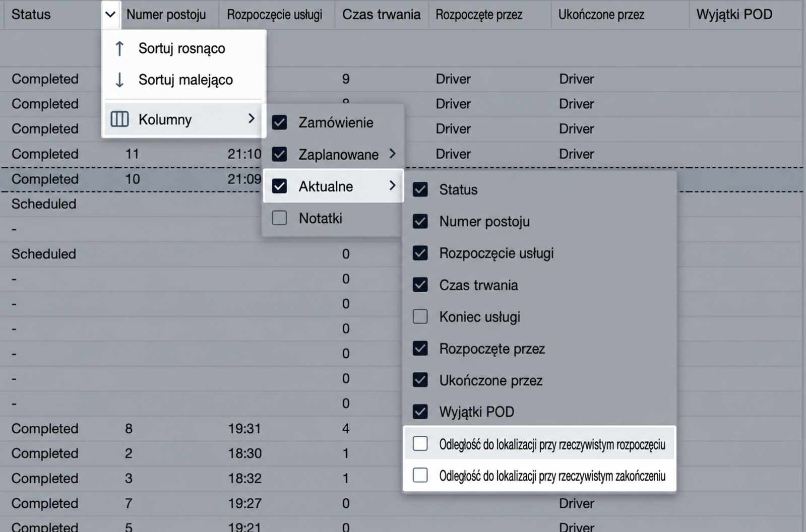
Task: Uncheck the Czas trwania checkbox
Action: point(420,285)
